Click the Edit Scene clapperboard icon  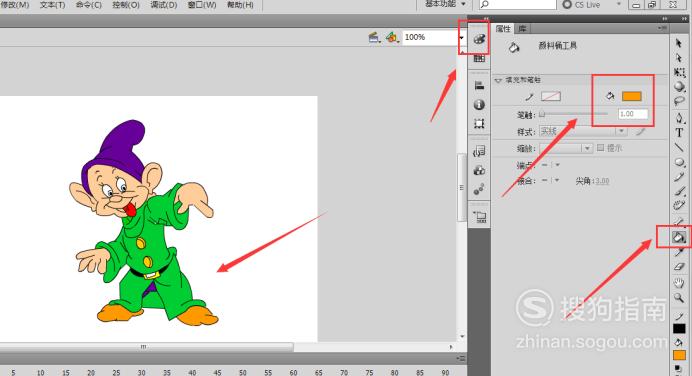tap(374, 38)
